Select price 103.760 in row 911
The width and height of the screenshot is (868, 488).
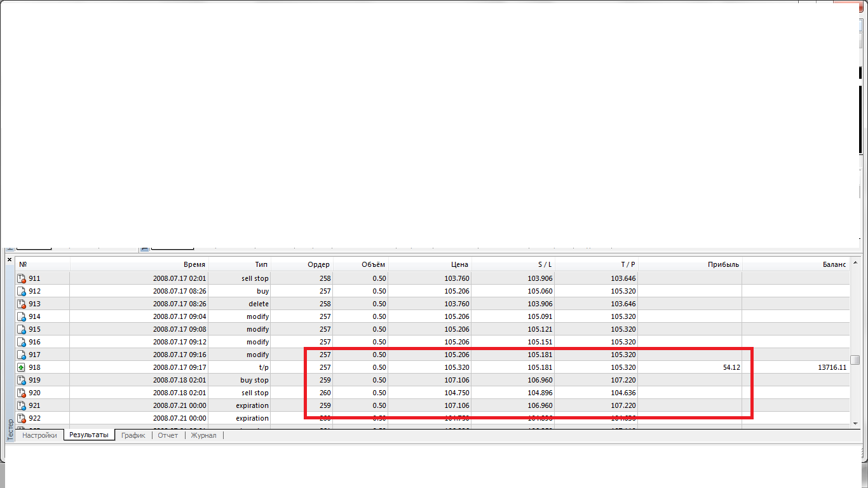click(456, 278)
